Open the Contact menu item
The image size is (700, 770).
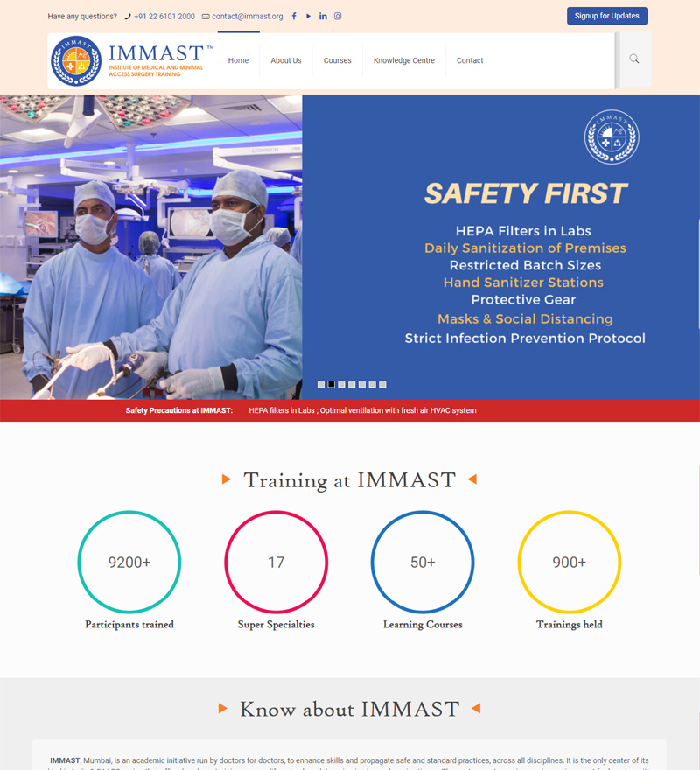click(470, 60)
